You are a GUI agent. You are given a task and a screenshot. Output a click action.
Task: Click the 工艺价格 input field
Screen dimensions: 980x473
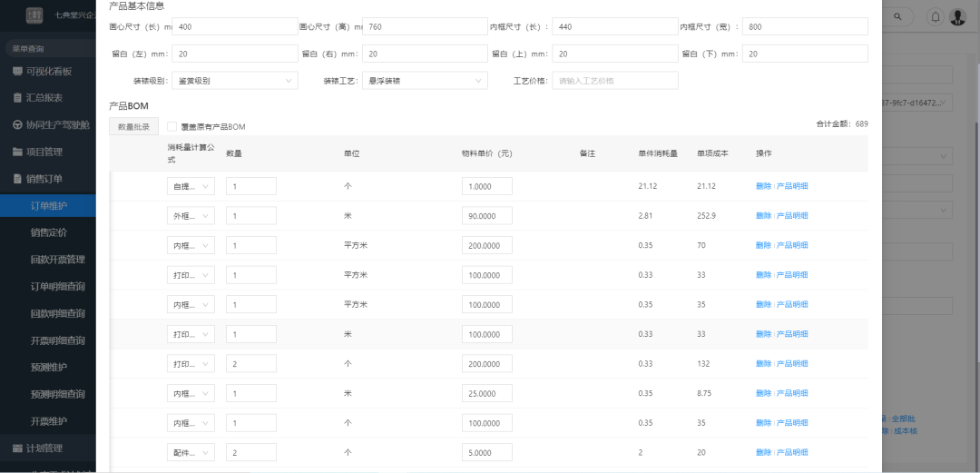coord(615,81)
